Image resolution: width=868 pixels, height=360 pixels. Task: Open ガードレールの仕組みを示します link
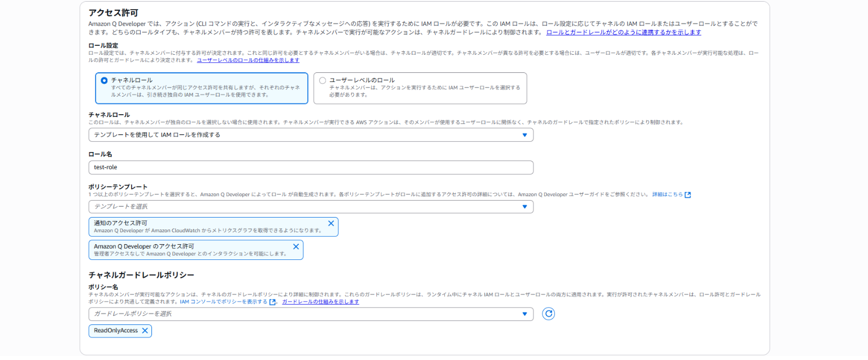[320, 302]
